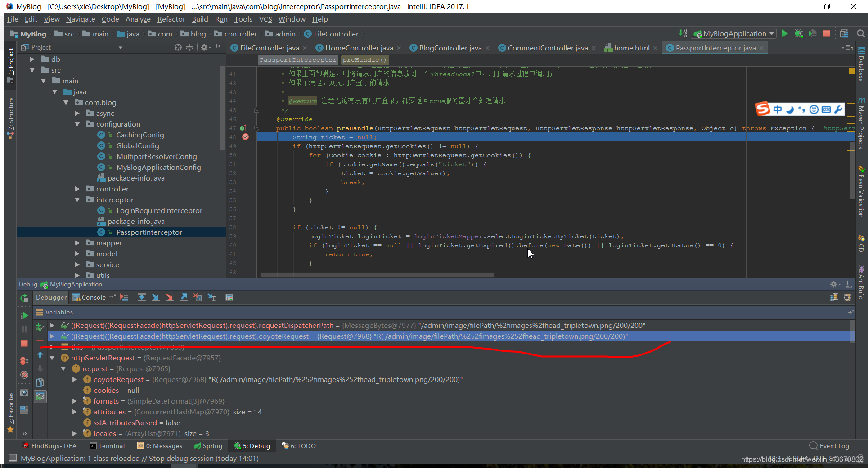Remove Watch red minus icon

click(40, 341)
